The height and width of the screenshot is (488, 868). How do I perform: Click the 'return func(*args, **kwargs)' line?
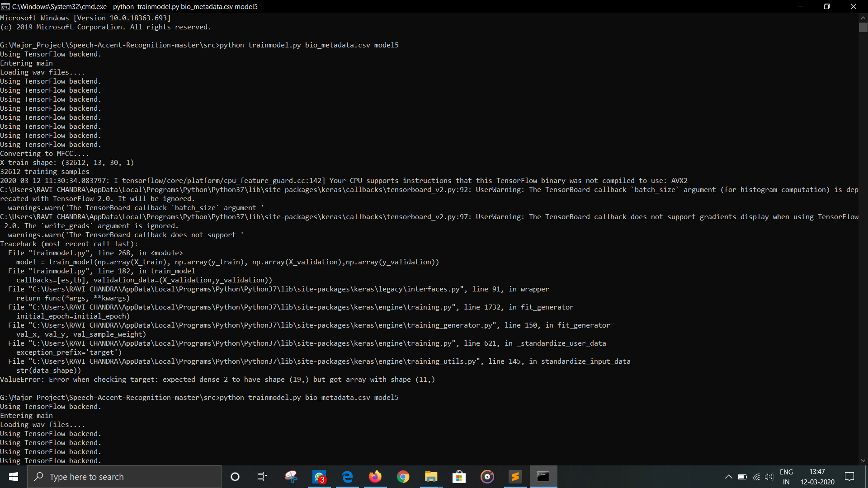(73, 298)
